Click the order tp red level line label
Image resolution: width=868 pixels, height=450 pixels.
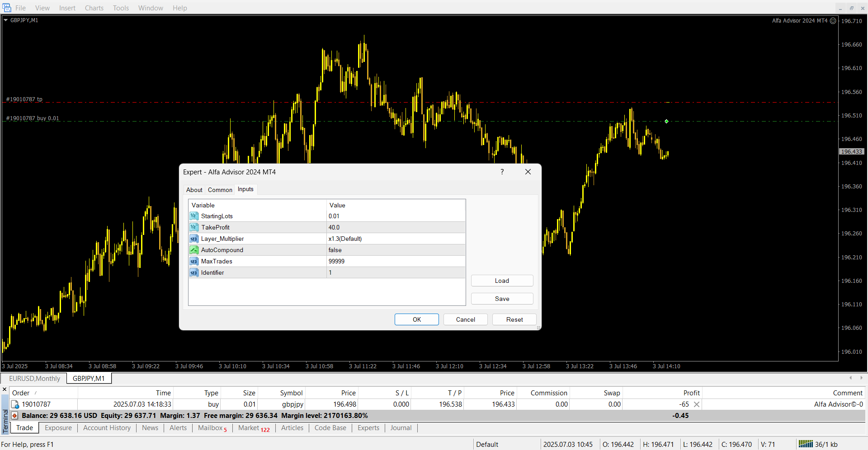tap(24, 99)
